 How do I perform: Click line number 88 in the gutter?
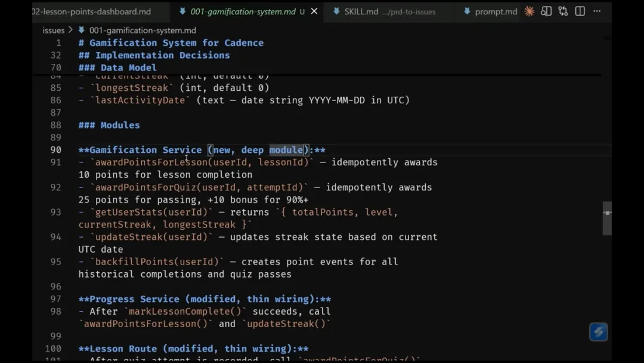(55, 125)
